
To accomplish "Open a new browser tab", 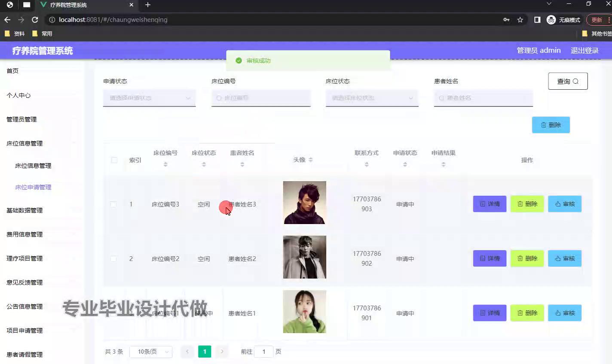I will pyautogui.click(x=148, y=5).
